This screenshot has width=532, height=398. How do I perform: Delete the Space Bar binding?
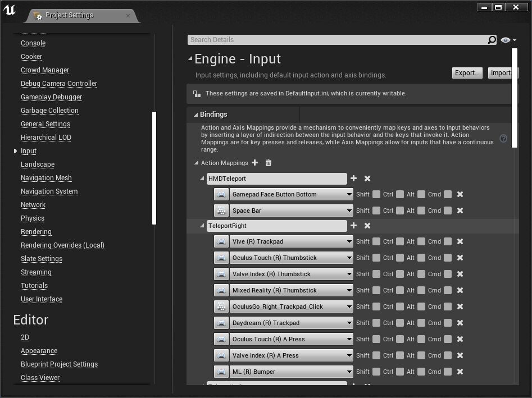pos(460,211)
